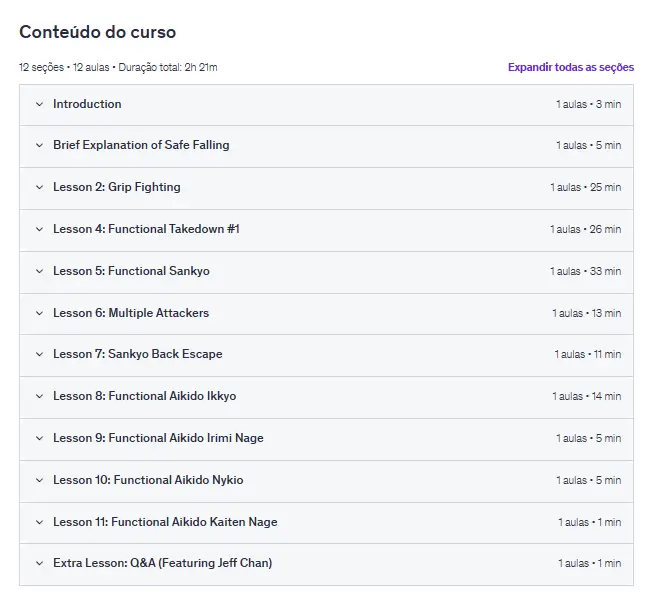
Task: Click chevron for Lesson 11: Kaiten Nage
Action: point(39,523)
